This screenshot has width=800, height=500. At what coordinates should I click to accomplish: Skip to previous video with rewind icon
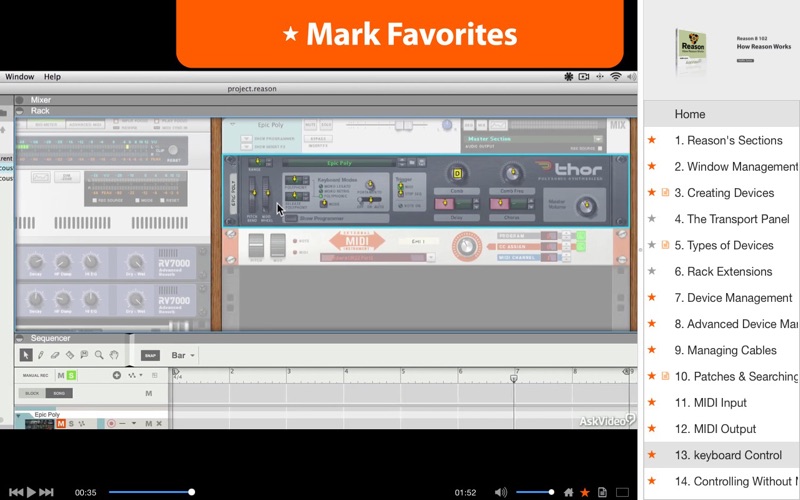(x=16, y=492)
